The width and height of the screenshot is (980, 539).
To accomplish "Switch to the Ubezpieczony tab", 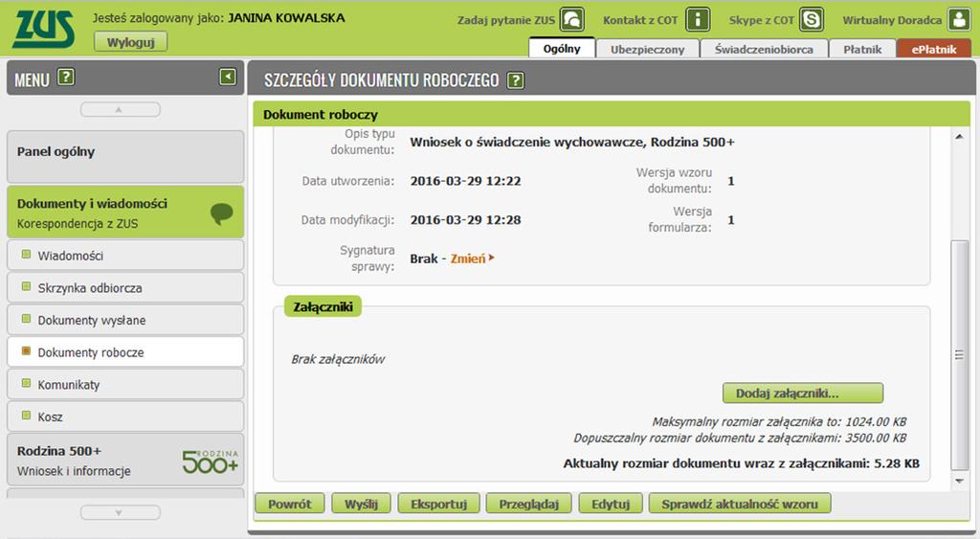I will (647, 49).
